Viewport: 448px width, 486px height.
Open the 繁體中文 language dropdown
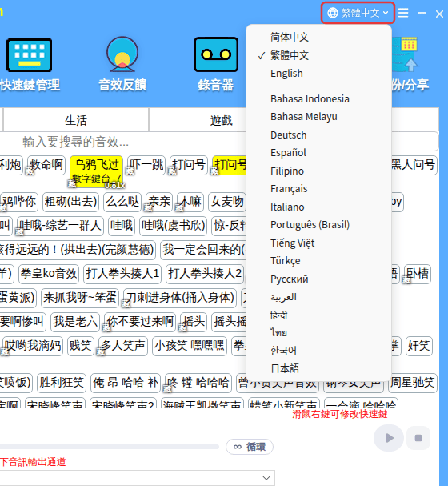(x=358, y=13)
